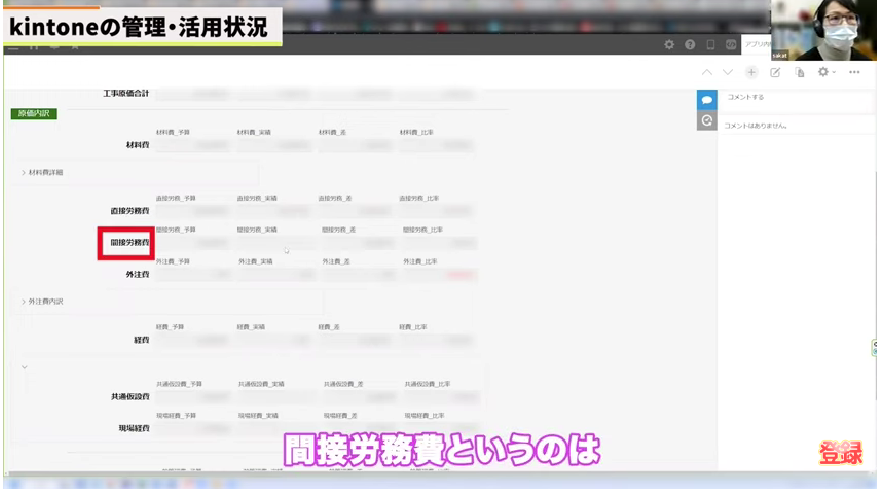Click the code embed icon in header
877x489 pixels.
[x=730, y=44]
